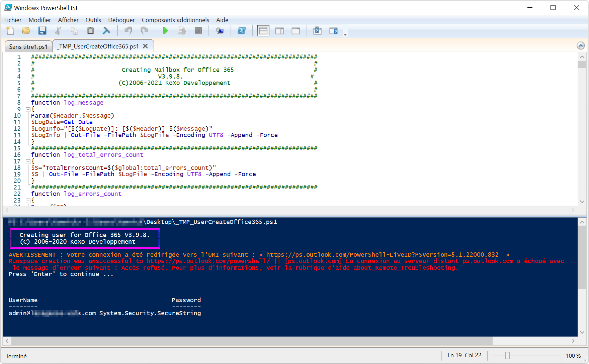This screenshot has height=364, width=589.
Task: Save the current script
Action: tap(42, 31)
